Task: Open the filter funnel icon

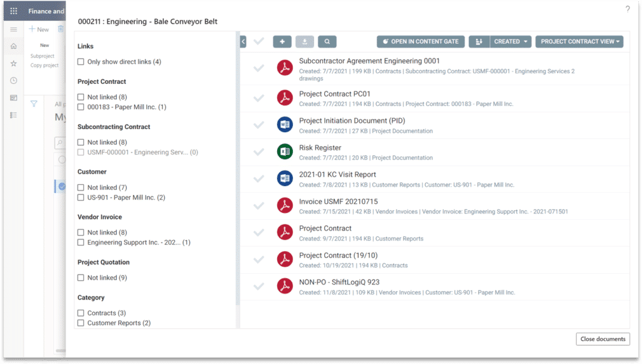Action: [34, 104]
